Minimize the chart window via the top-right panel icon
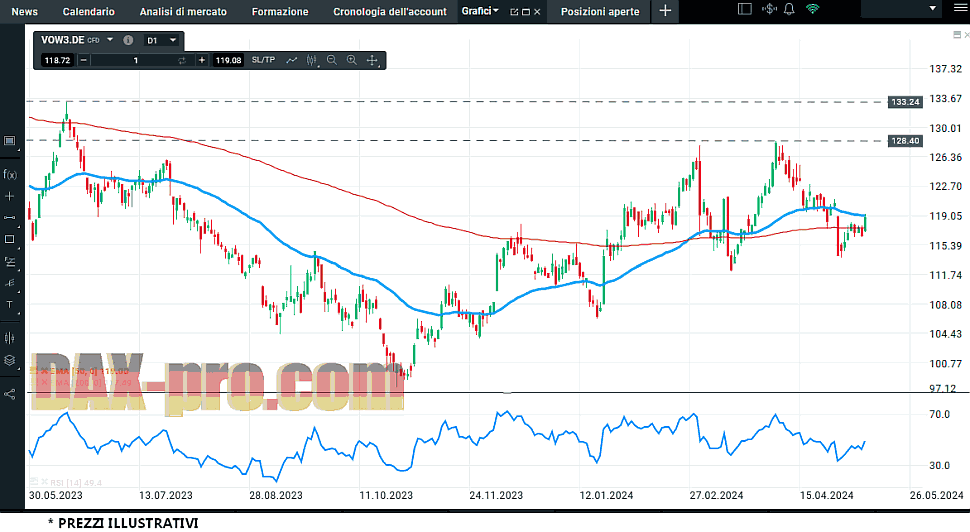The image size is (970, 532). click(956, 35)
